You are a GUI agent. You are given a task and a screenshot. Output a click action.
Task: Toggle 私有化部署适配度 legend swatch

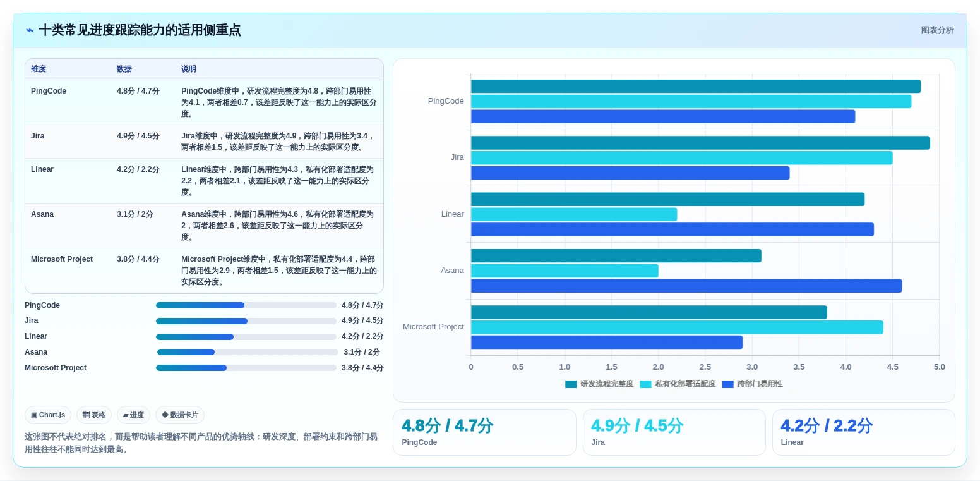[x=645, y=384]
